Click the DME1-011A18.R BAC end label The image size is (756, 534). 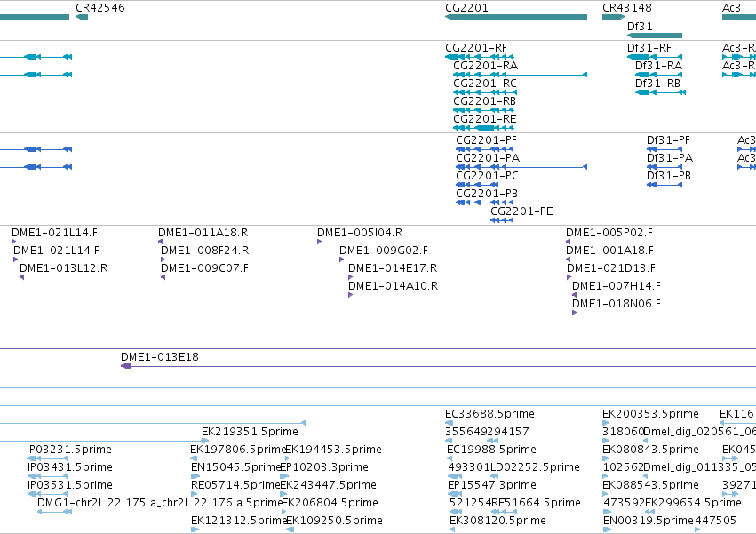pyautogui.click(x=203, y=233)
